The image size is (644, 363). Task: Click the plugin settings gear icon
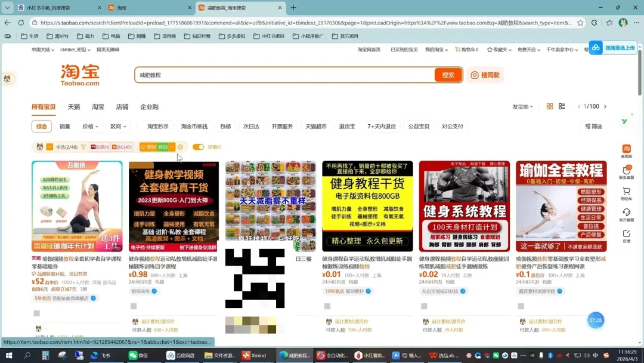(x=180, y=147)
